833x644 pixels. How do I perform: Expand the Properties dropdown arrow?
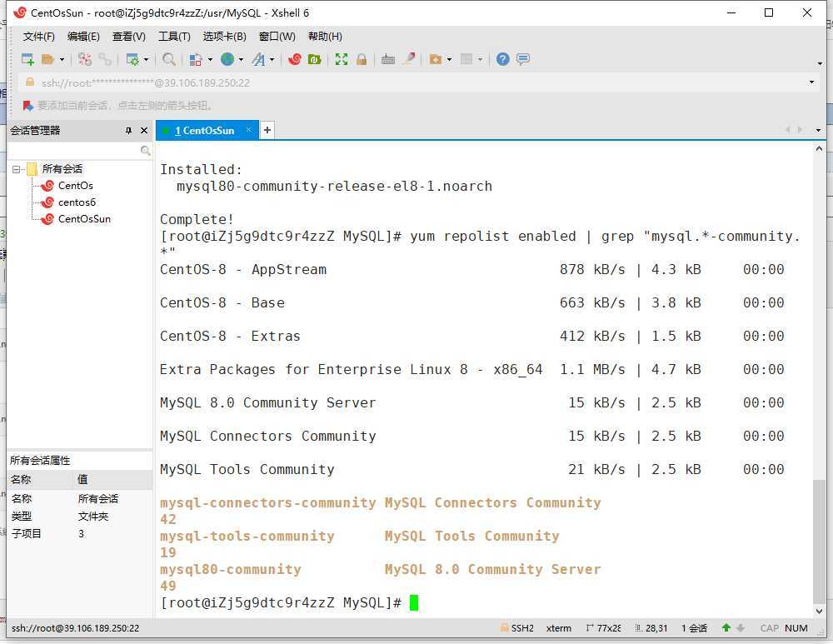(x=146, y=59)
